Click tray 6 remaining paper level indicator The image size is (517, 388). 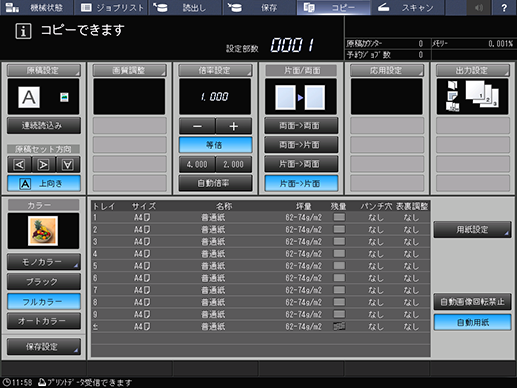(339, 278)
